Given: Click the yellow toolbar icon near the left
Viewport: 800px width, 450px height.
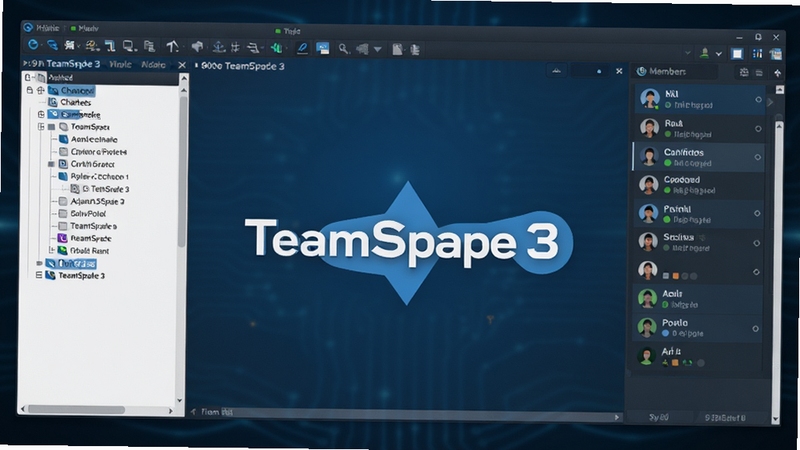Looking at the screenshot, I should (x=91, y=46).
